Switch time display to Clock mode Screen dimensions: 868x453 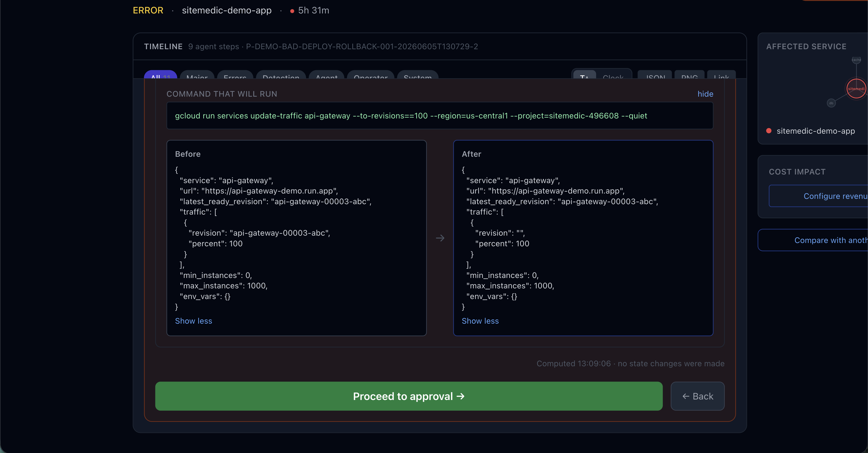pos(613,75)
